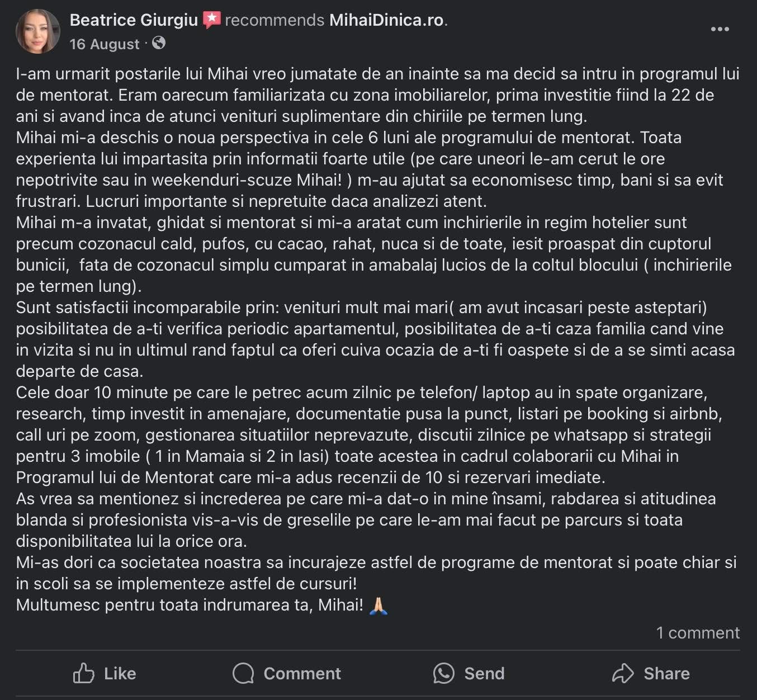The image size is (757, 700).
Task: Open Beatrice Giurgiu's profile picture
Action: point(38,31)
